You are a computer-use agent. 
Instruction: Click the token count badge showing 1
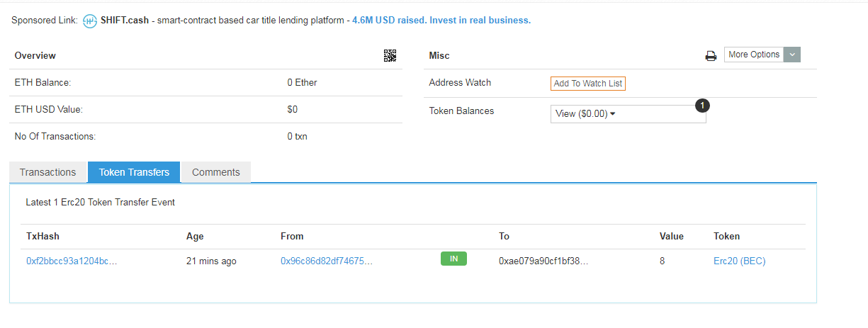(x=702, y=106)
